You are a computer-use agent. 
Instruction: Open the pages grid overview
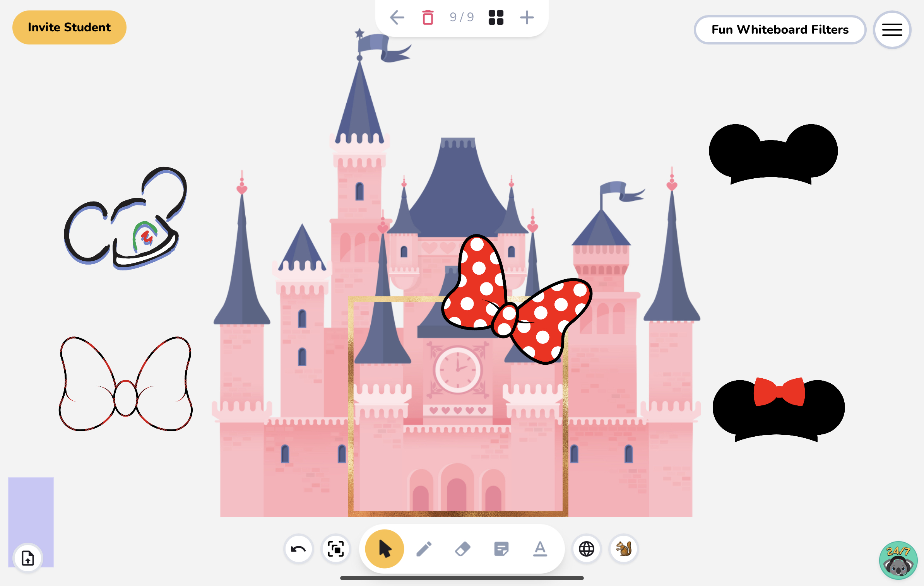click(496, 17)
